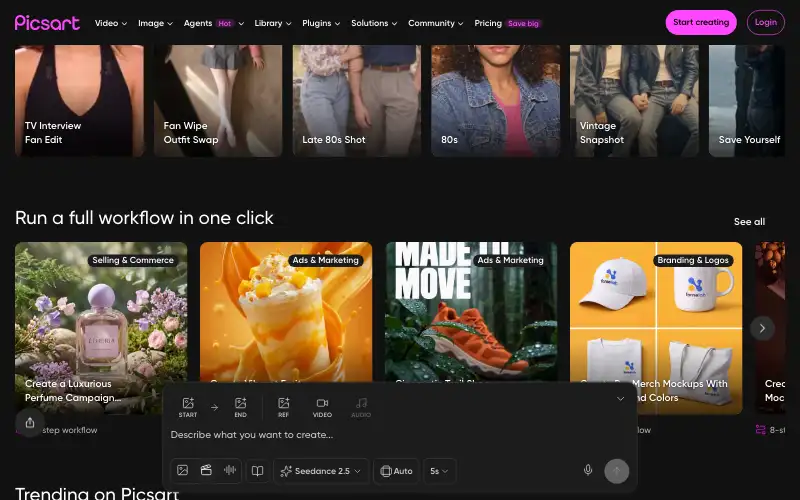The width and height of the screenshot is (800, 500).
Task: Click the Login button
Action: coord(765,22)
